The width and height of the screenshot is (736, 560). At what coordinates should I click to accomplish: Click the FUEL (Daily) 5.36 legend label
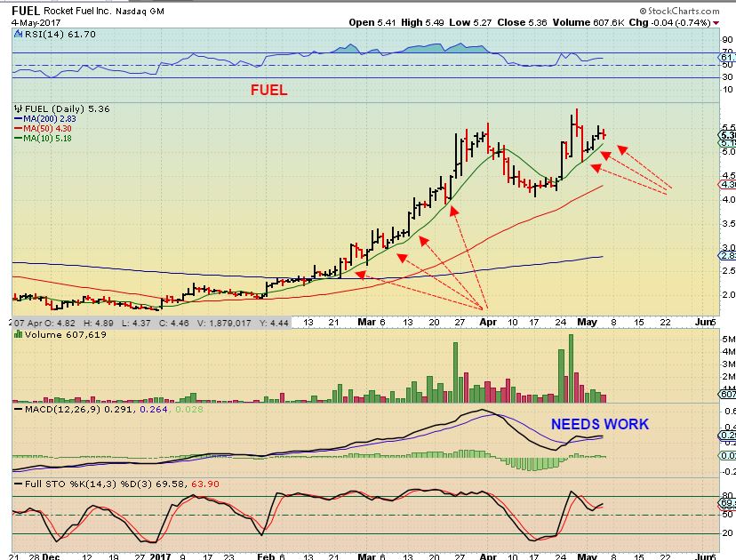pyautogui.click(x=68, y=109)
